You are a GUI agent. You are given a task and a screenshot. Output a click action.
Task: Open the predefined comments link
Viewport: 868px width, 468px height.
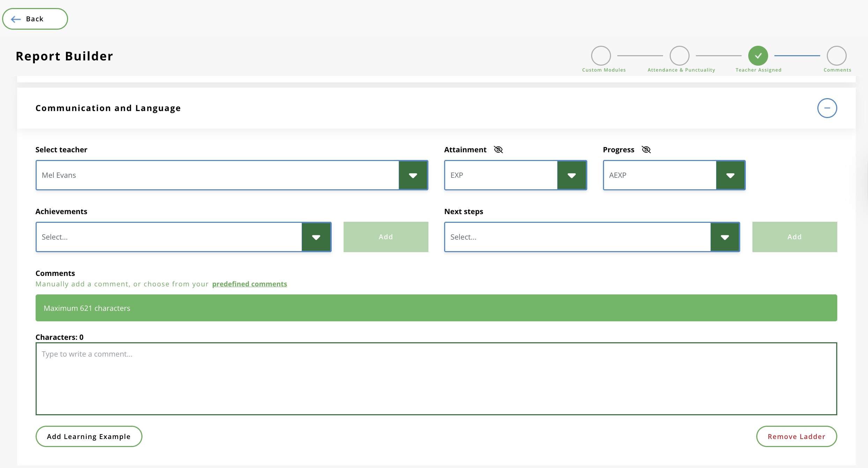[x=249, y=284]
